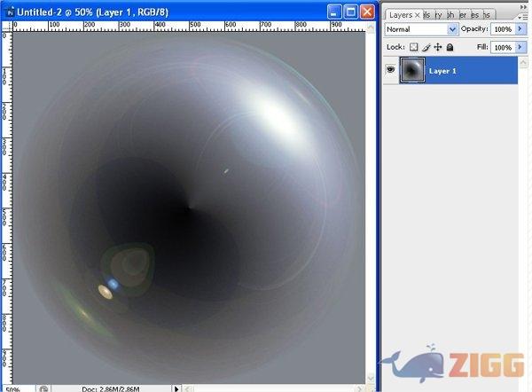
Task: Click the Layer 1 thumbnail
Action: pyautogui.click(x=412, y=71)
